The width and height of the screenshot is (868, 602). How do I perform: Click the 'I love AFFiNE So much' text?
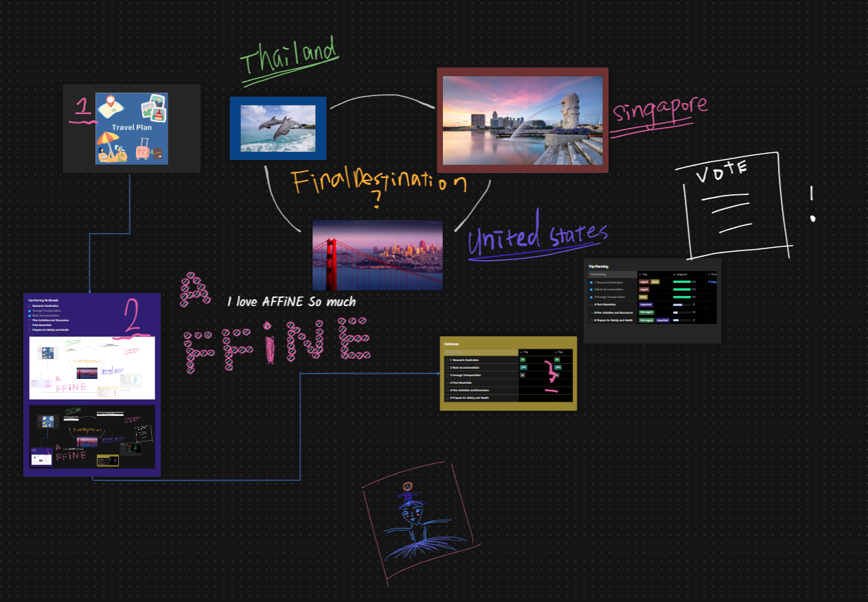point(291,301)
